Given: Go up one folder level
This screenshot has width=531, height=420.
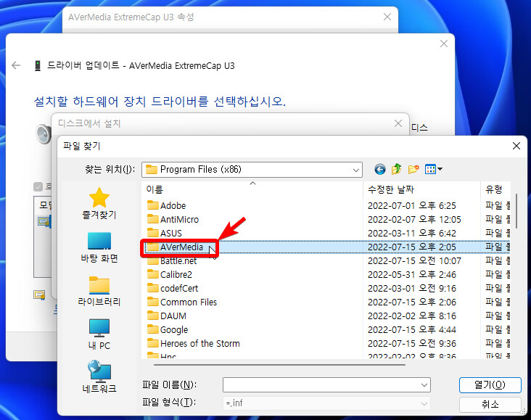Looking at the screenshot, I should click(396, 169).
